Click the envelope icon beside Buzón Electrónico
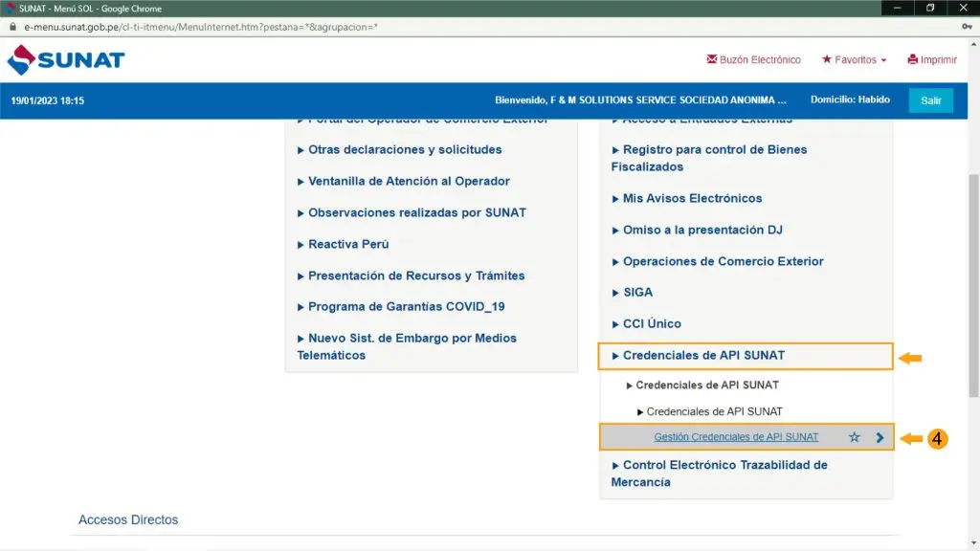Image resolution: width=980 pixels, height=551 pixels. (712, 58)
